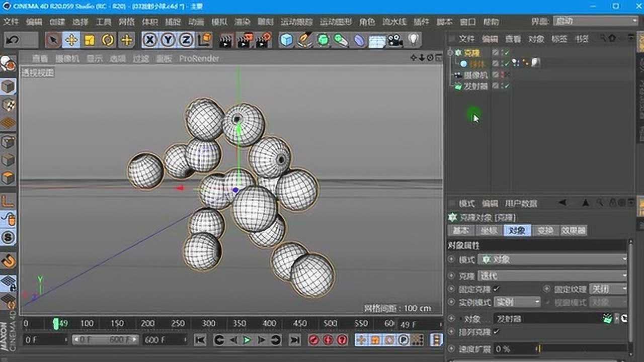Click the green timeline playhead marker
This screenshot has width=644, height=362.
coord(56,323)
